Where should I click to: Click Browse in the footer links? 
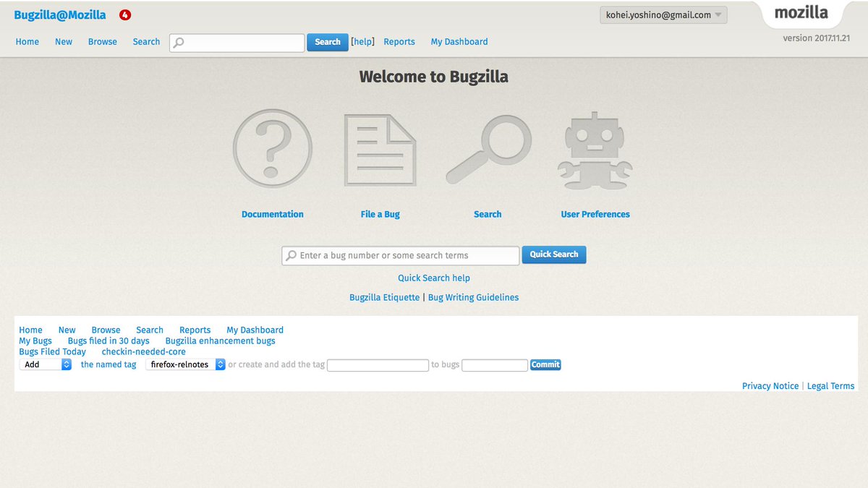pyautogui.click(x=106, y=330)
